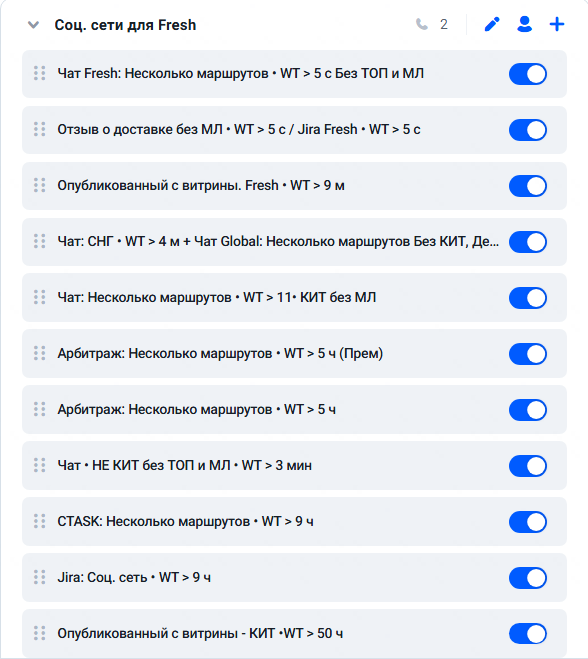Add a new rule with the plus icon
588x659 pixels.
(557, 24)
